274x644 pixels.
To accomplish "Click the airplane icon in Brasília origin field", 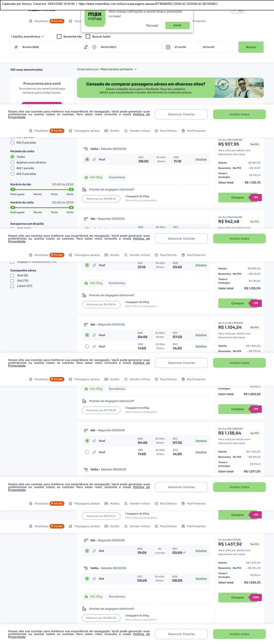I will (16, 47).
